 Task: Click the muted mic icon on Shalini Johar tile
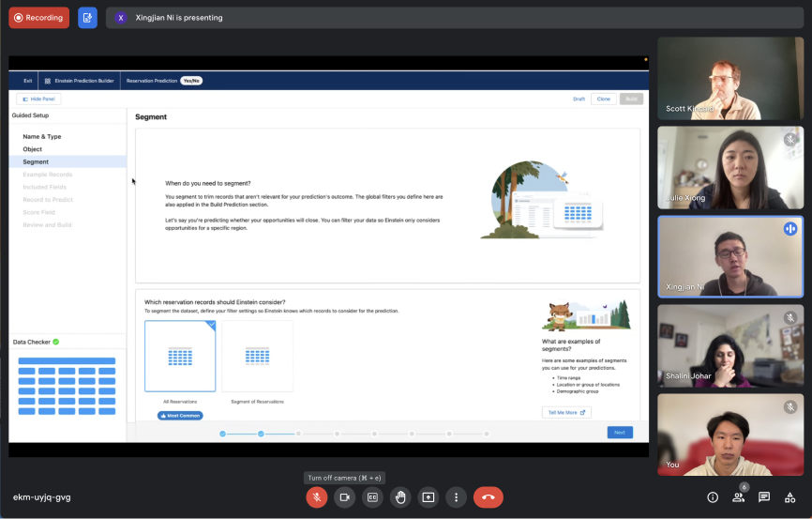click(790, 318)
